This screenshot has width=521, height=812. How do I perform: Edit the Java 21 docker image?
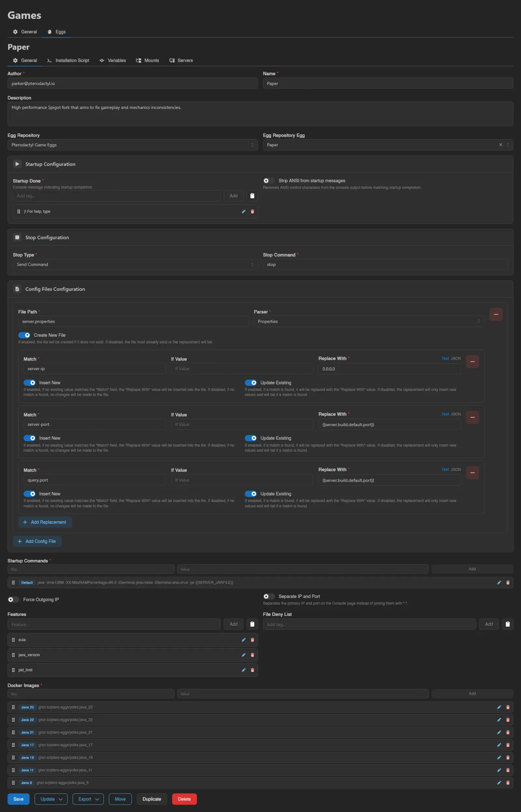click(499, 732)
